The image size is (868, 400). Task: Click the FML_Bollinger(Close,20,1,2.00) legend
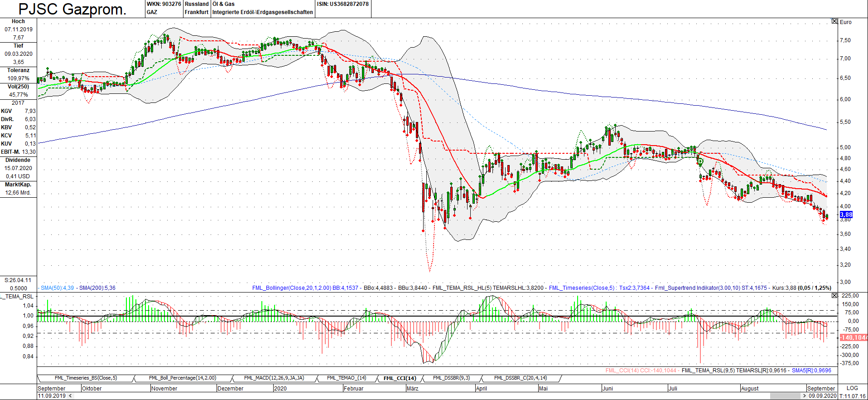point(292,288)
